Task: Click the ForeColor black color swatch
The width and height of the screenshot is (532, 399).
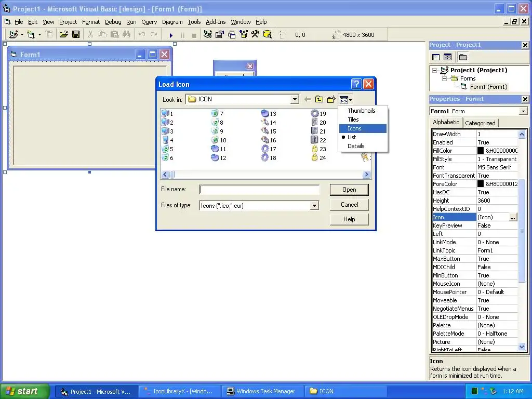Action: (x=481, y=183)
